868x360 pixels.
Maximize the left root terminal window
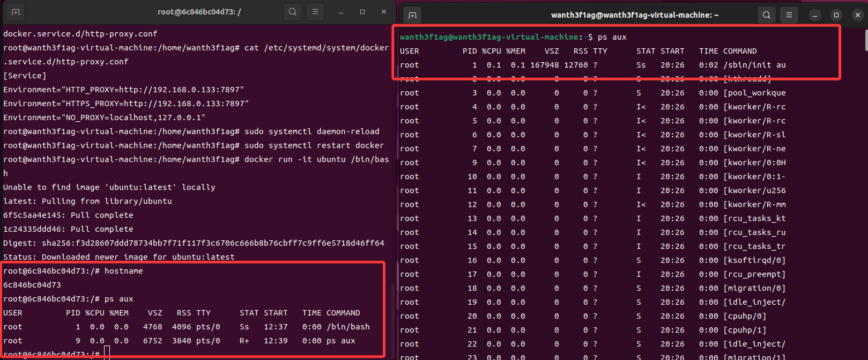click(362, 12)
